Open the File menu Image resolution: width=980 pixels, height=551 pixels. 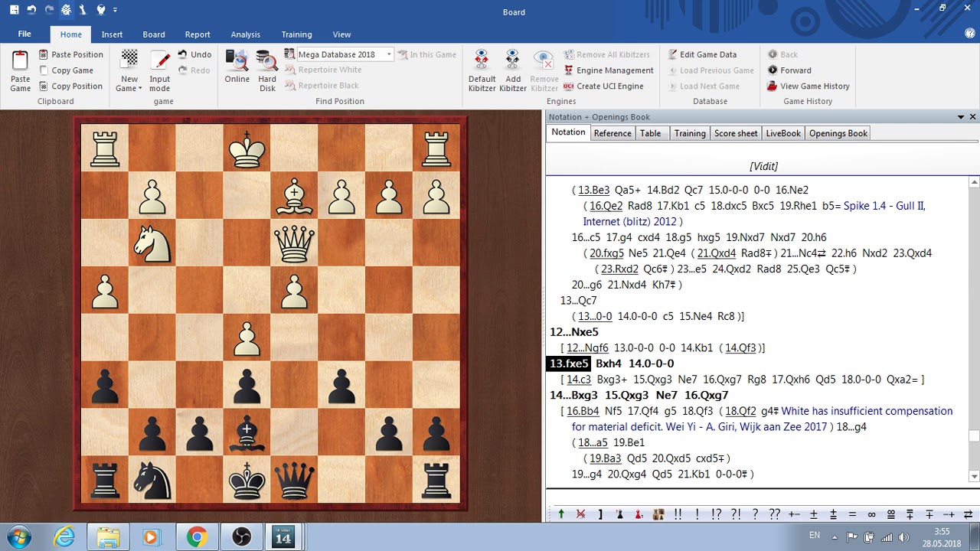pos(24,34)
